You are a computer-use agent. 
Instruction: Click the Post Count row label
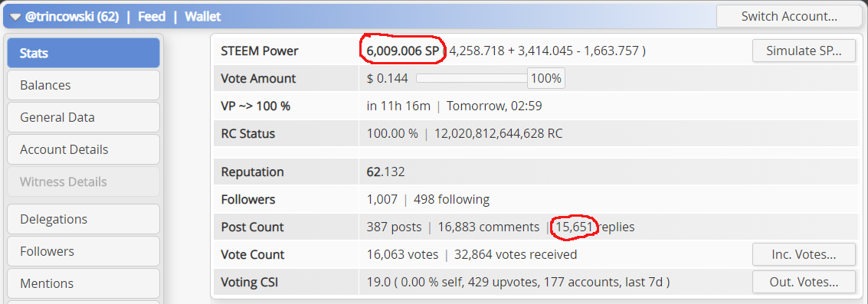click(x=252, y=227)
